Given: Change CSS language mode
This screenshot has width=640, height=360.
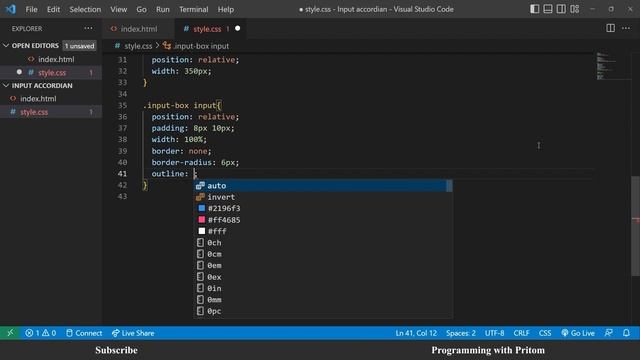Looking at the screenshot, I should [545, 333].
